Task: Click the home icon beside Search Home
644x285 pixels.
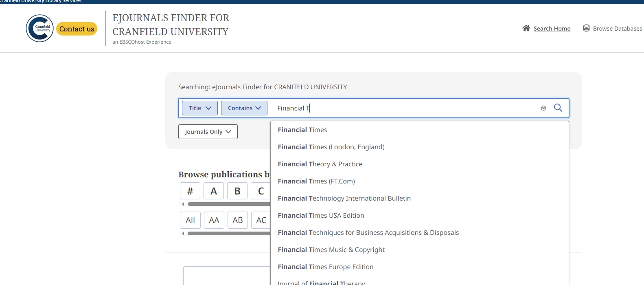Action: coord(526,28)
